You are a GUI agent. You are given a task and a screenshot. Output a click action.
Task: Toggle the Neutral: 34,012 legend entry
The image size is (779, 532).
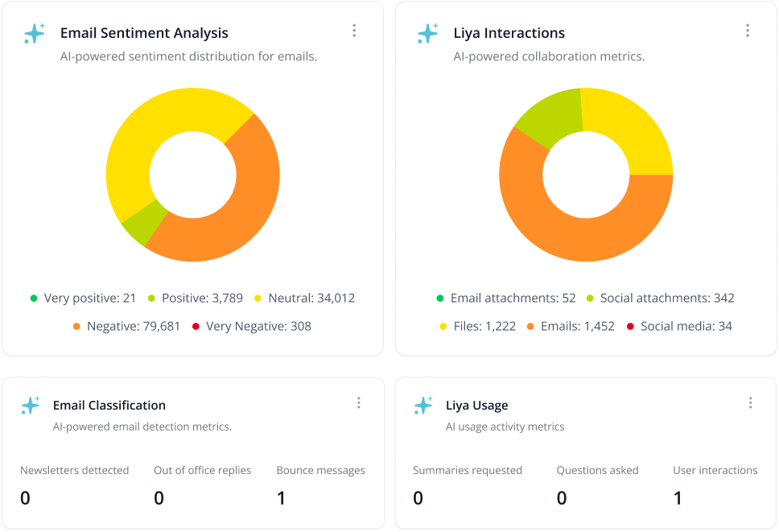click(304, 298)
